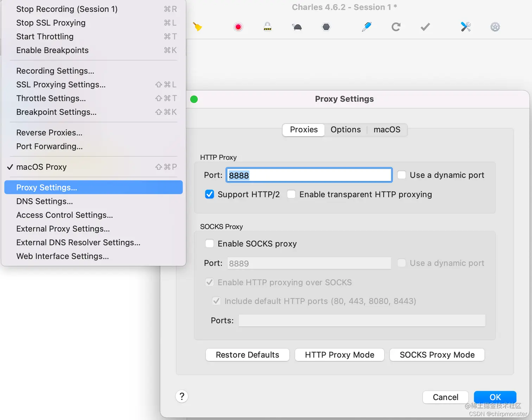
Task: Click the red record button icon
Action: tap(238, 27)
